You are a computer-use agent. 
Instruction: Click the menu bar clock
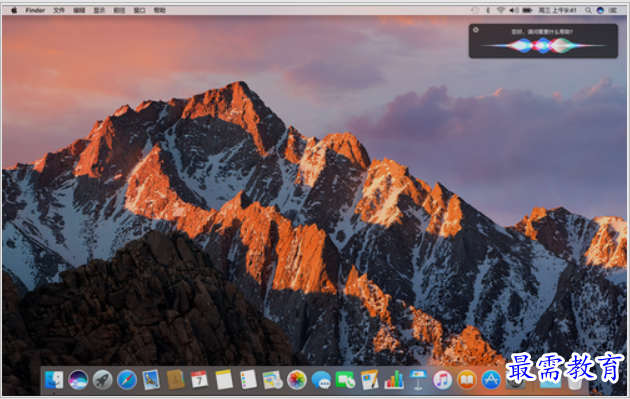(x=558, y=10)
